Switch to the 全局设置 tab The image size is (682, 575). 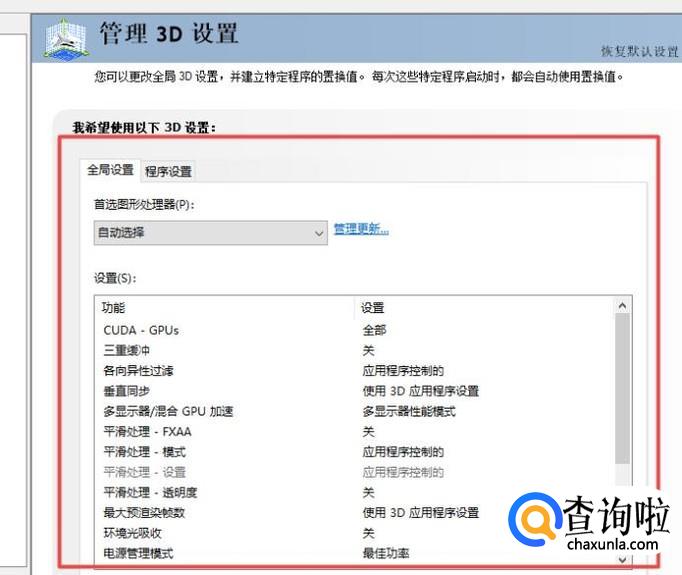110,170
